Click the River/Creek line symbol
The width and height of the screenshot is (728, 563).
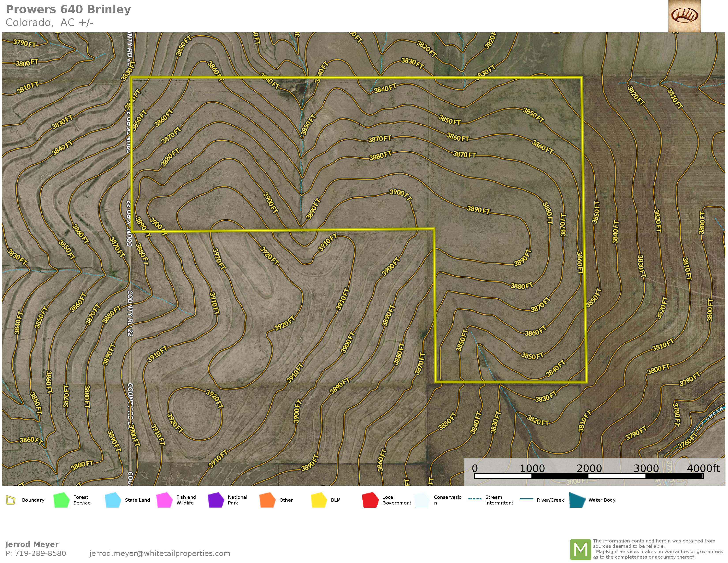coord(526,499)
